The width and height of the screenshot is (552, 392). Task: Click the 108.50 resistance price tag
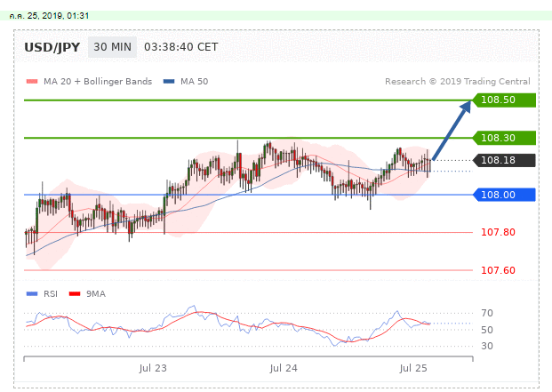504,100
